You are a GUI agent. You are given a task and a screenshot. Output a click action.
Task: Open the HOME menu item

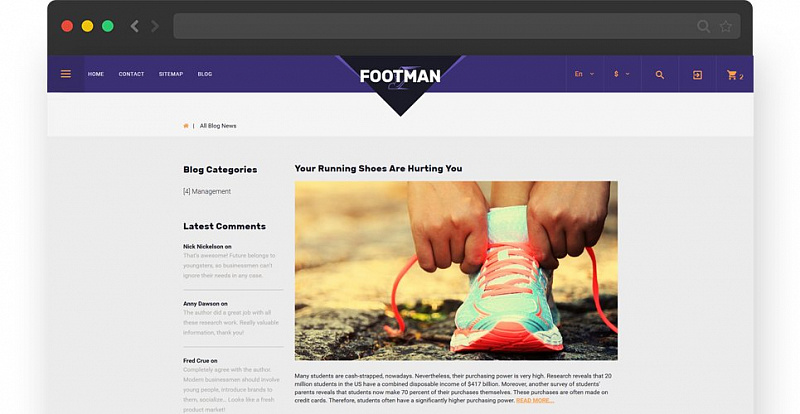(x=95, y=74)
